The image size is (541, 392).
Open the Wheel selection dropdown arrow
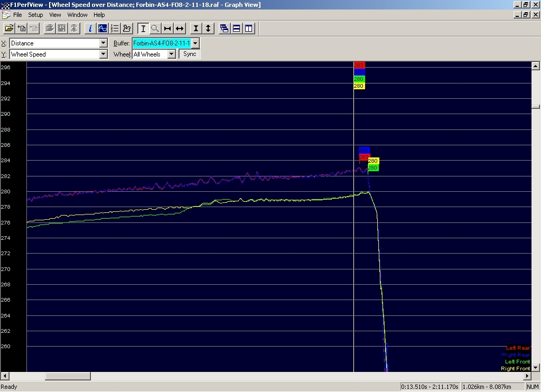coord(172,54)
